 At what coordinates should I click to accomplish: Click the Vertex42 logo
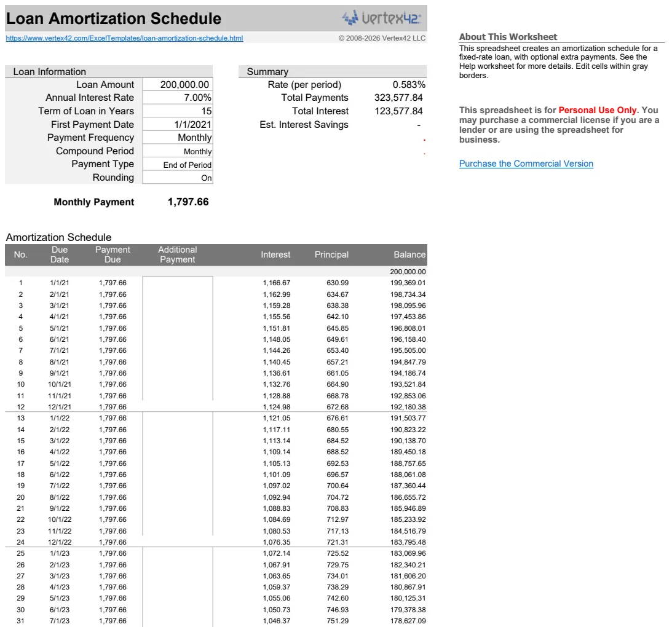tap(381, 18)
